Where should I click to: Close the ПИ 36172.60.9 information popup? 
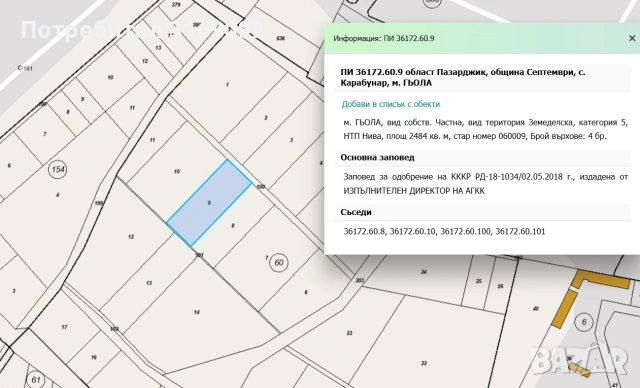point(632,38)
